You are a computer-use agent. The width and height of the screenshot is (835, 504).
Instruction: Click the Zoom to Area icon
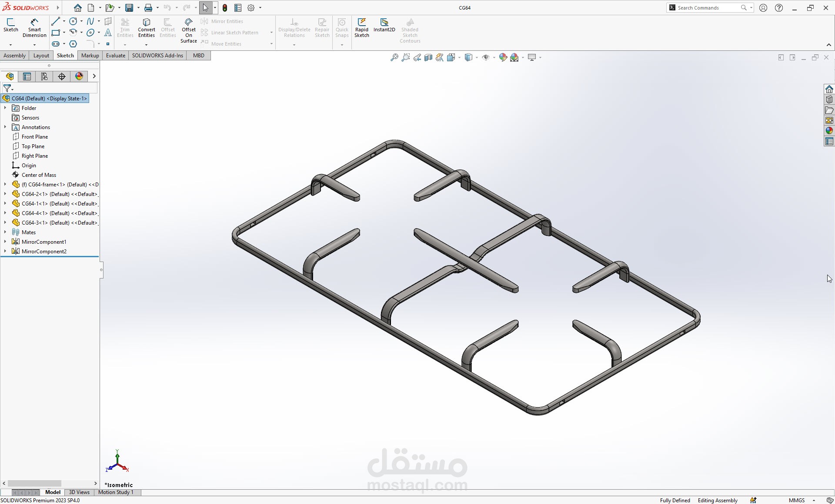(x=405, y=57)
